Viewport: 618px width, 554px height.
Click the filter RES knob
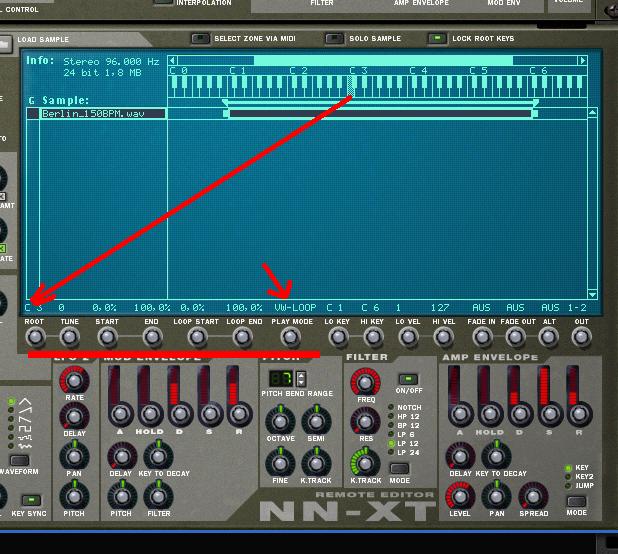click(x=365, y=421)
